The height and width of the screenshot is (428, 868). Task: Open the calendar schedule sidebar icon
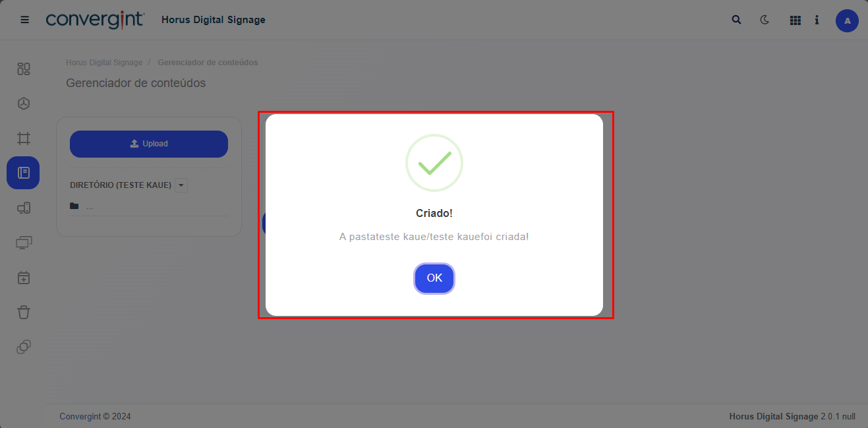(24, 278)
